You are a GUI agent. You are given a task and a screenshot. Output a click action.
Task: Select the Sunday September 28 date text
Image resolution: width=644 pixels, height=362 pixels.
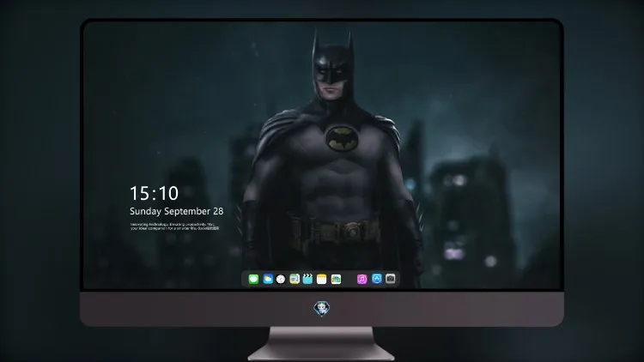[177, 211]
